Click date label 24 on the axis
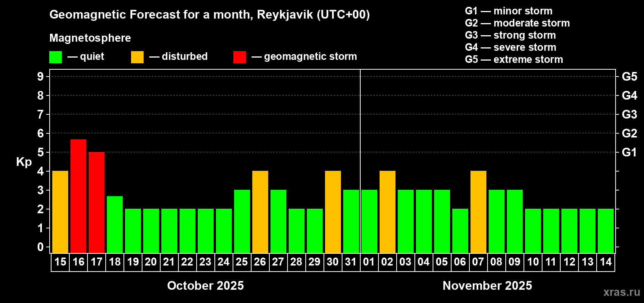This screenshot has height=303, width=644. coord(224,262)
